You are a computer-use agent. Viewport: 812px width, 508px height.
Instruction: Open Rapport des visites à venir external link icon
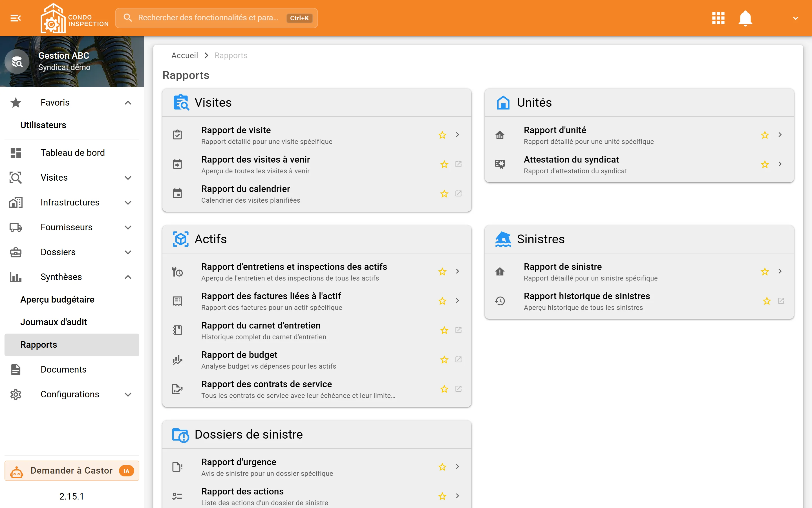tap(458, 164)
